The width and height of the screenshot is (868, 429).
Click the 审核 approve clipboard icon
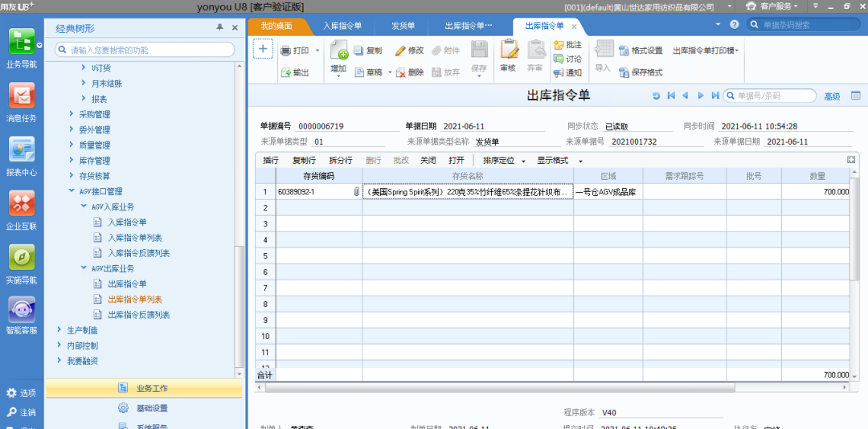508,49
